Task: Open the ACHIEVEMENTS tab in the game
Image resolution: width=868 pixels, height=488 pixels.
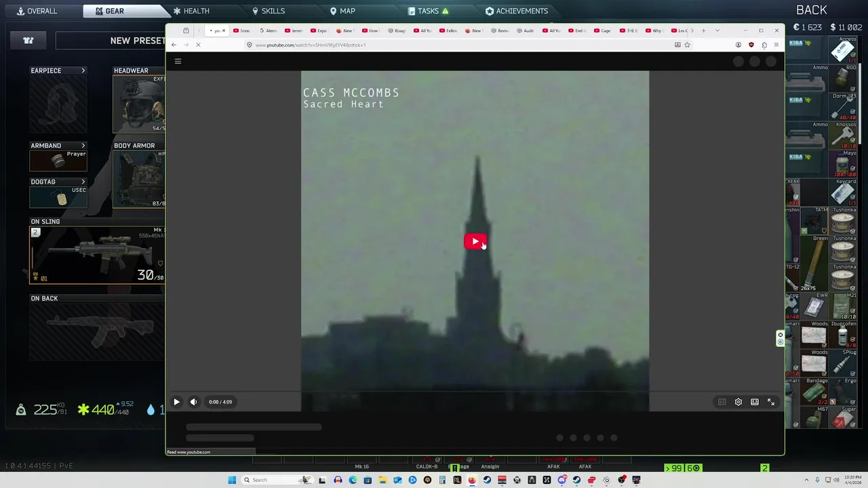Action: (x=517, y=11)
